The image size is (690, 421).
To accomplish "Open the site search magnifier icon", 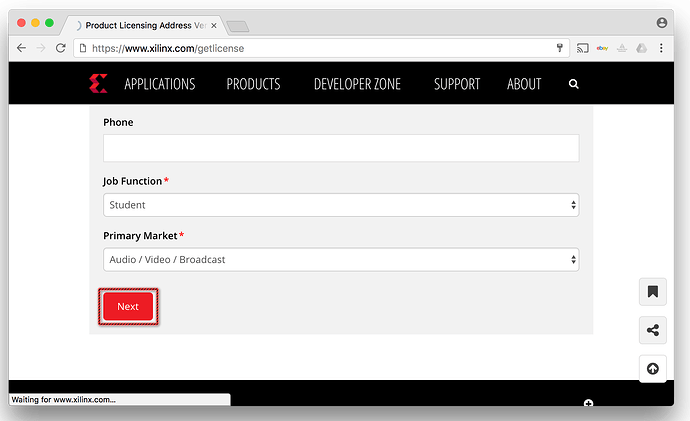I will 574,85.
